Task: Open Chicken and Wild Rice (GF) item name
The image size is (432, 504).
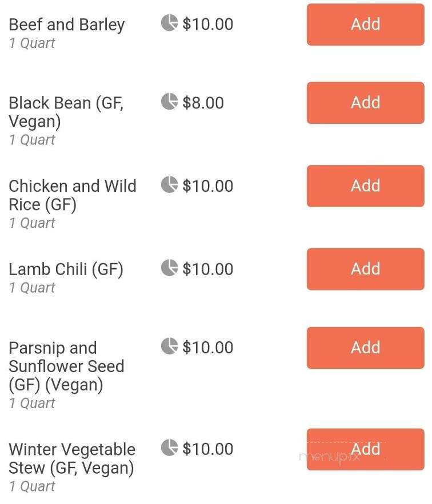Action: coord(73,195)
